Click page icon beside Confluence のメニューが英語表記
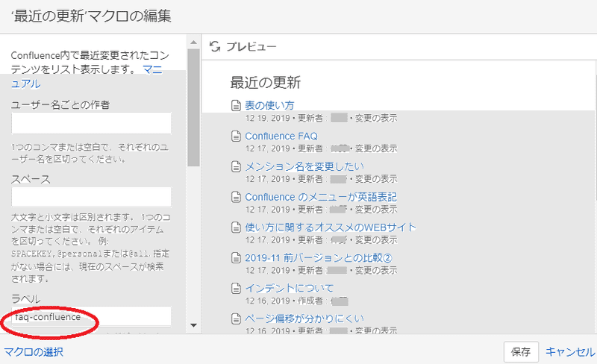This screenshot has height=364, width=597. [236, 197]
